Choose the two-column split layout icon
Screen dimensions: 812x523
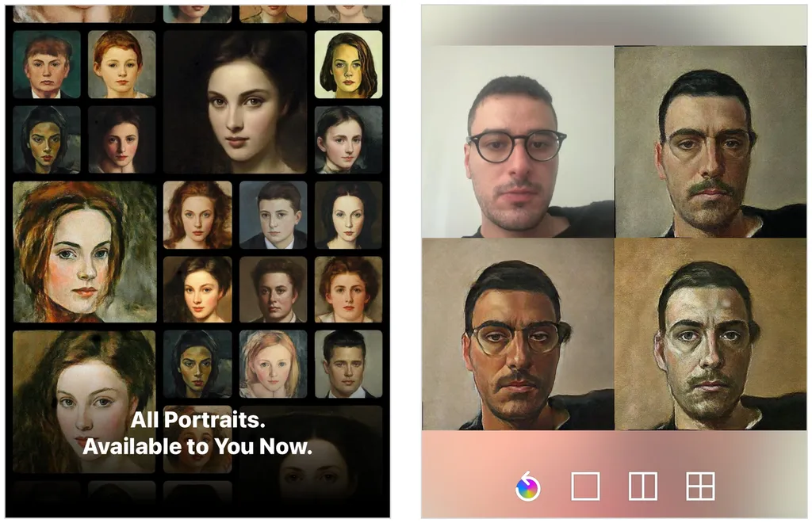pyautogui.click(x=642, y=487)
